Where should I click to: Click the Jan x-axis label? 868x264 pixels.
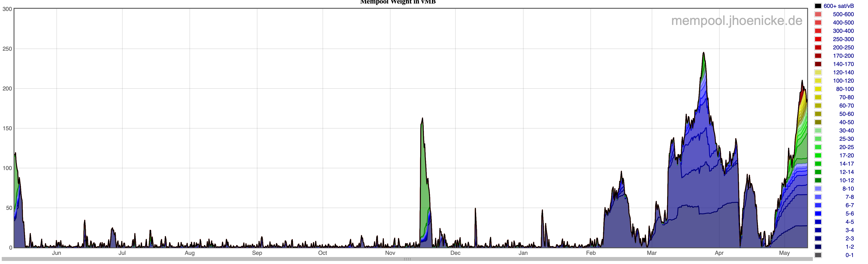click(x=523, y=253)
